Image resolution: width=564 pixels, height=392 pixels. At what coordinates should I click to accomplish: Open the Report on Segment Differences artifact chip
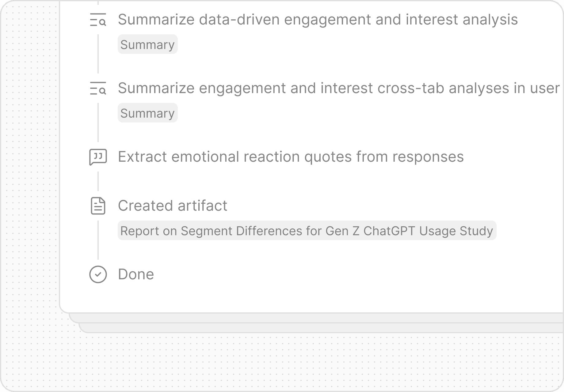click(x=307, y=231)
